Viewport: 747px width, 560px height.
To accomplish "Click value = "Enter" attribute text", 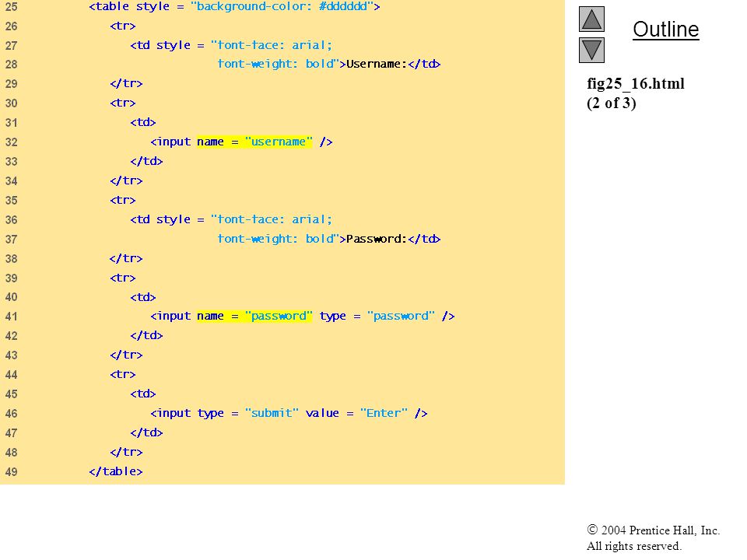I will coord(356,413).
